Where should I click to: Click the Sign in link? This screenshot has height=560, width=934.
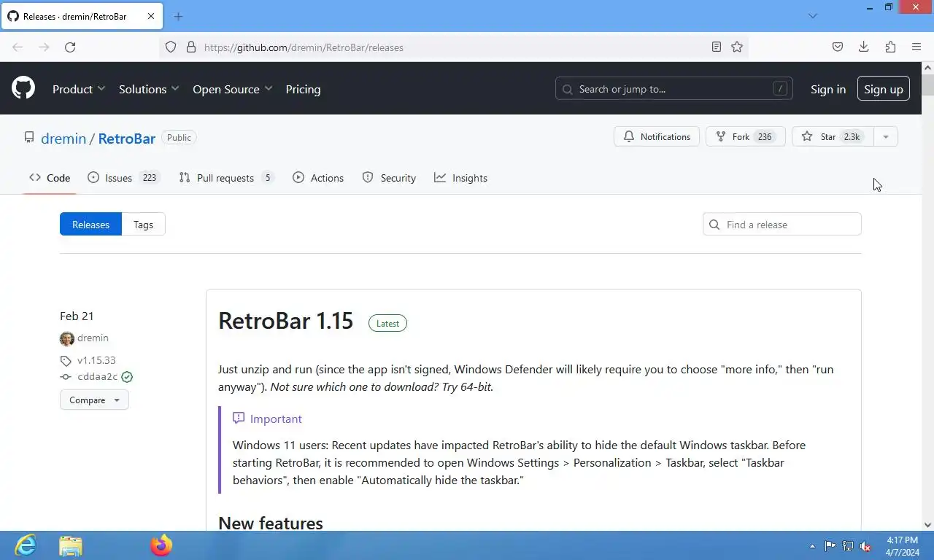tap(828, 89)
